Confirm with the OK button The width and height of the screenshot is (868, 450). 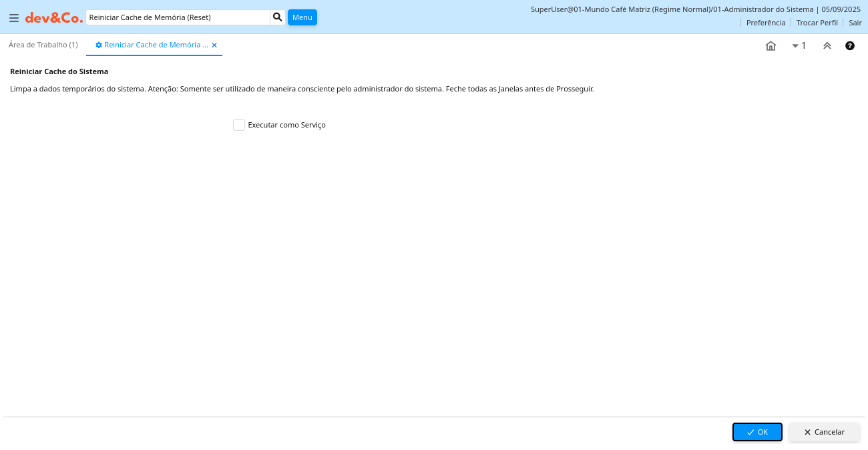(757, 432)
